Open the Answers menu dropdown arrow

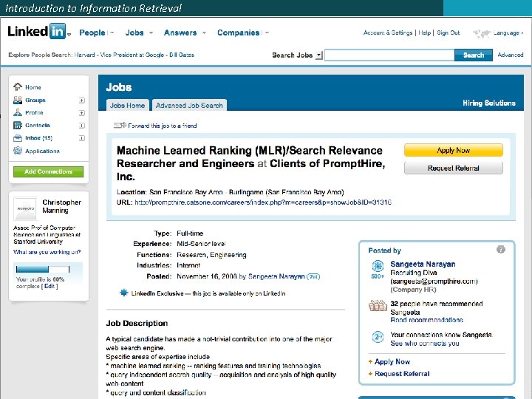pos(204,33)
